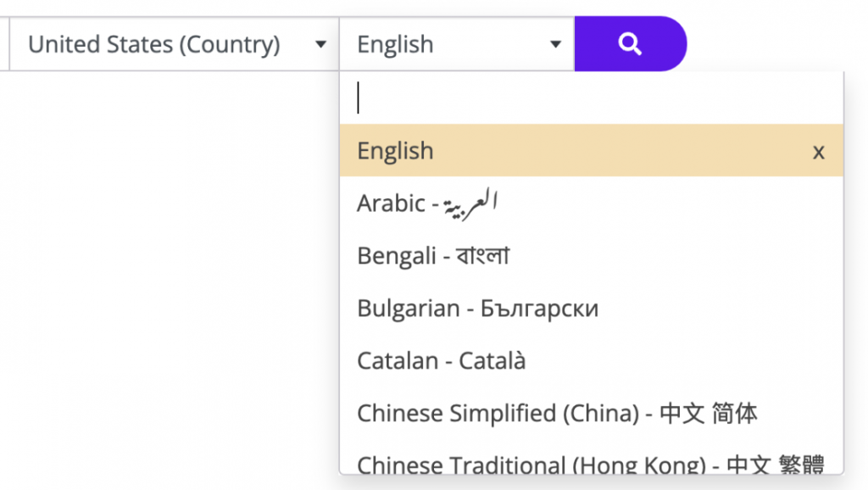Pick Bulgarian from the list
868x490 pixels.
click(477, 309)
